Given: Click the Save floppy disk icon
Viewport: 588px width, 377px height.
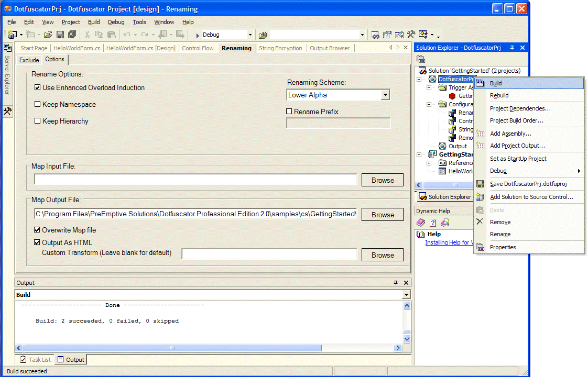Looking at the screenshot, I should point(60,35).
